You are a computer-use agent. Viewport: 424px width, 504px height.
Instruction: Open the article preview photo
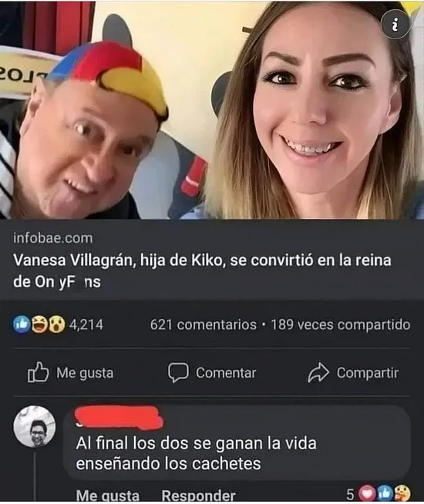point(212,110)
